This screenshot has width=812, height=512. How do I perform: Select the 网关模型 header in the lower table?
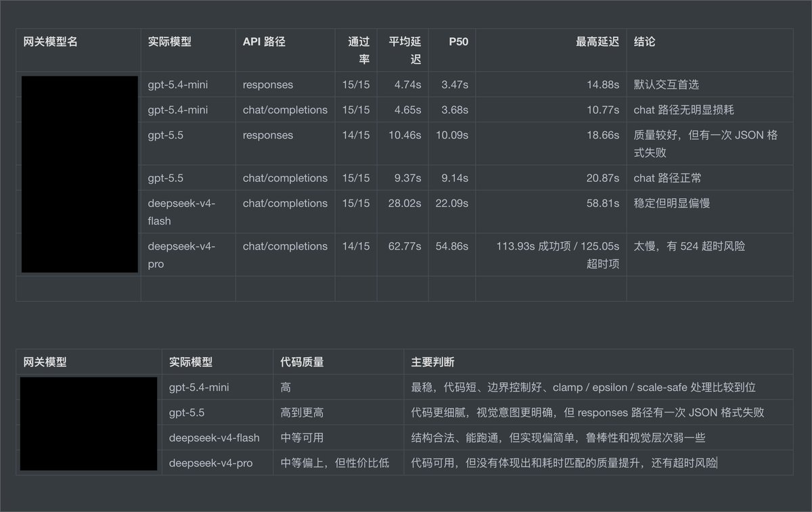coord(45,362)
